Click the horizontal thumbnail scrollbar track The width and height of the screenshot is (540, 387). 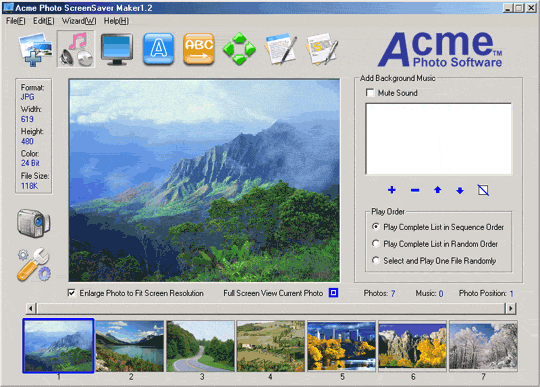[x=270, y=308]
